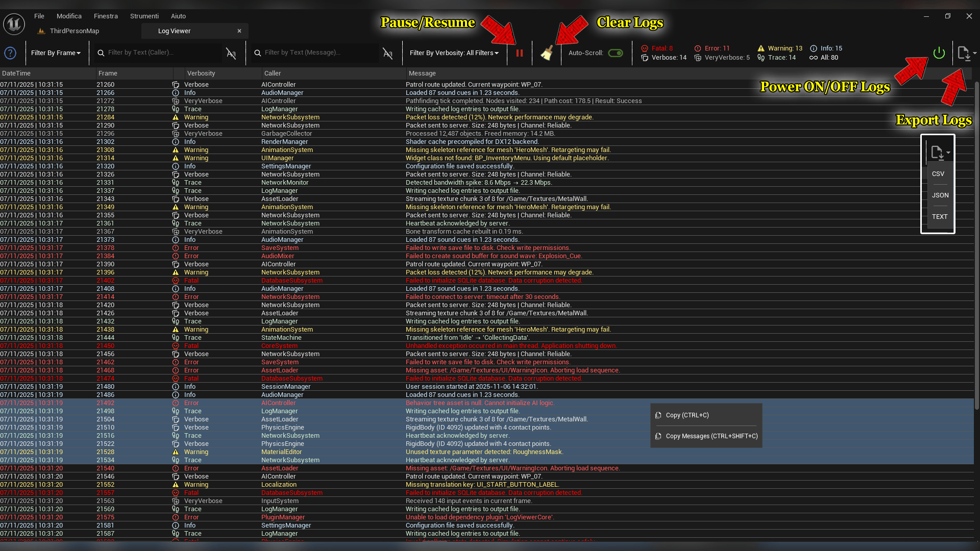The image size is (980, 551).
Task: Select Copy Messages (CTRL+SHIFT+C) entry
Action: [706, 436]
